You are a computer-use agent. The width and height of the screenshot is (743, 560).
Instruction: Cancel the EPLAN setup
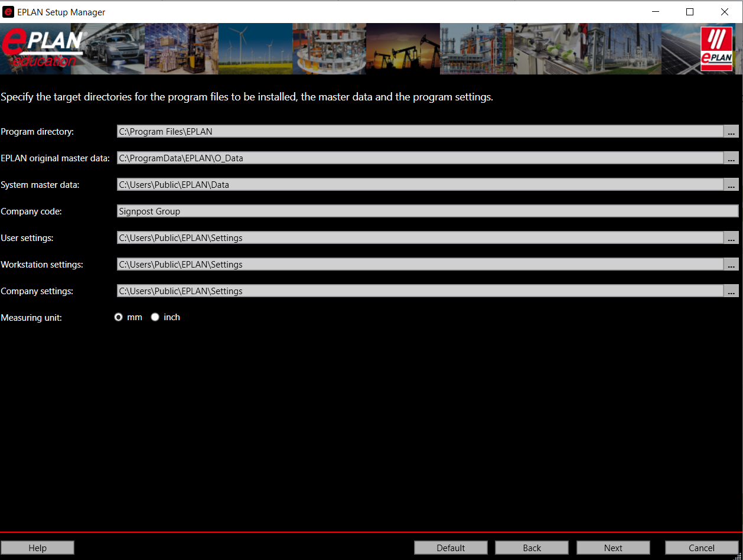click(702, 548)
